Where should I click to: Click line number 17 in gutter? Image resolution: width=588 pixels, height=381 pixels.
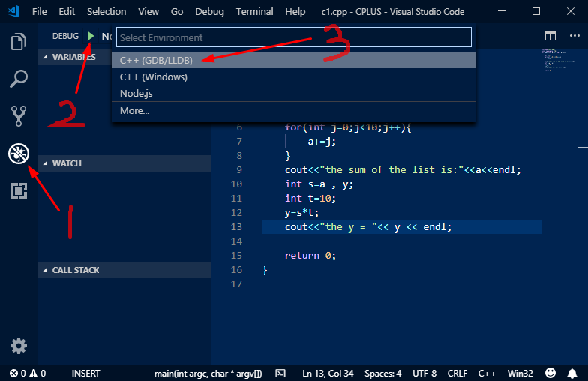coord(236,283)
